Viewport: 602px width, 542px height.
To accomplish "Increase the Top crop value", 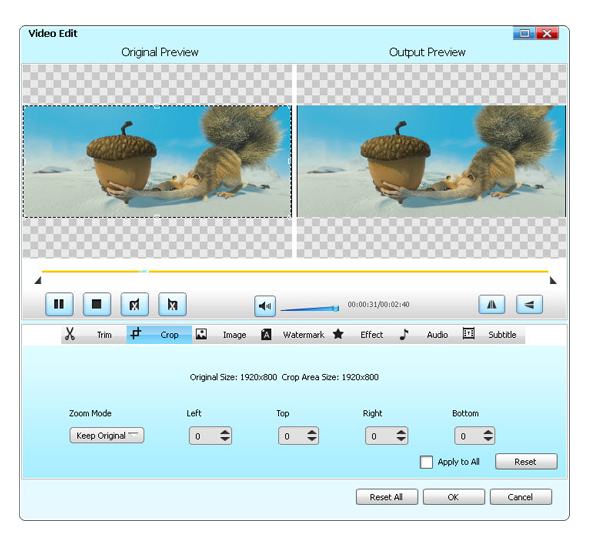I will (x=312, y=432).
